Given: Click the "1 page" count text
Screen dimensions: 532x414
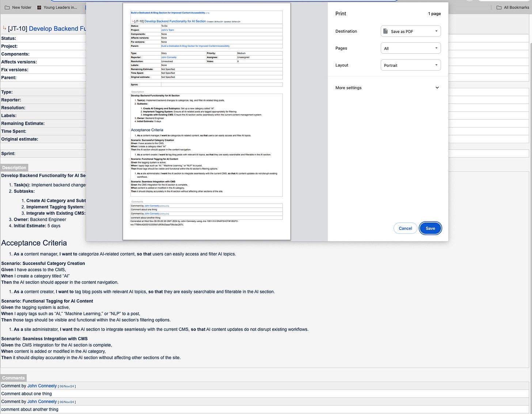Looking at the screenshot, I should 434,14.
